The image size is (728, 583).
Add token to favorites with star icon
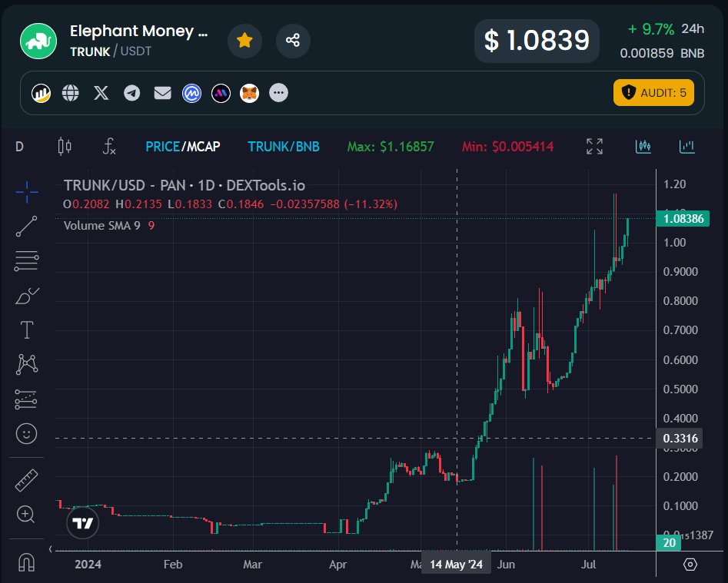[x=244, y=41]
